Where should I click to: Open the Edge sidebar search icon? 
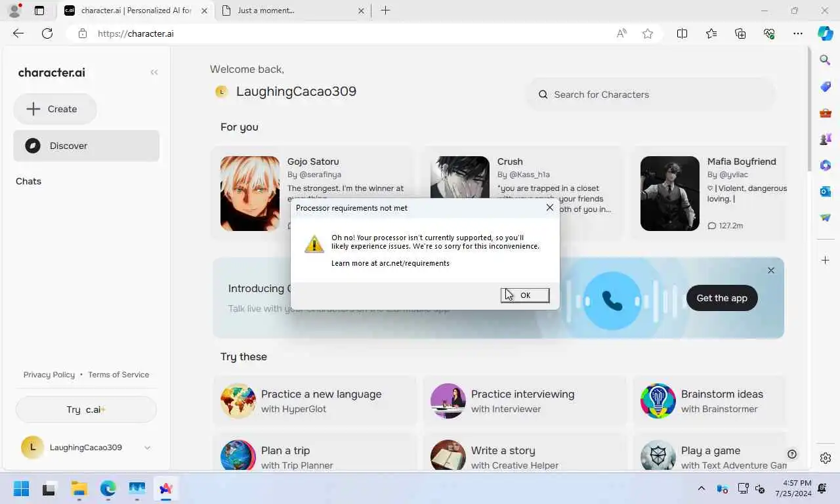[826, 60]
